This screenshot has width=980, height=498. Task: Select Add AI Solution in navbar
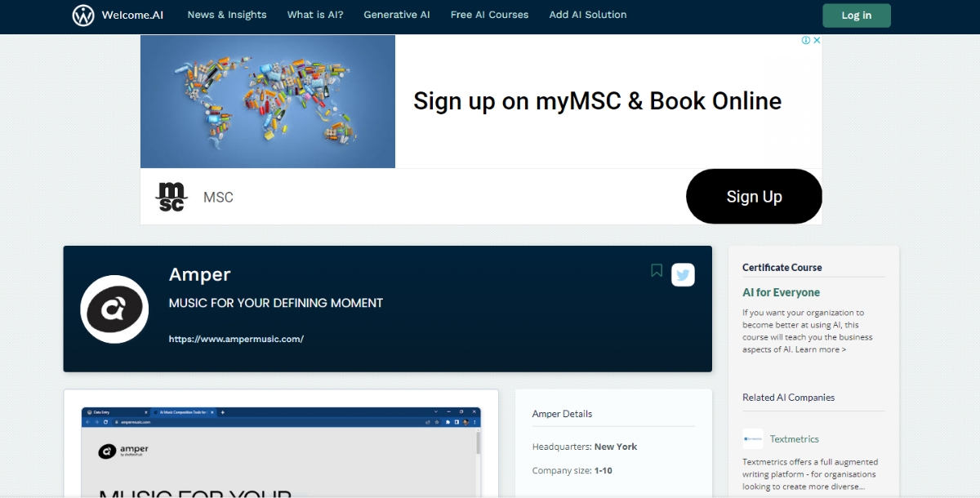click(588, 15)
